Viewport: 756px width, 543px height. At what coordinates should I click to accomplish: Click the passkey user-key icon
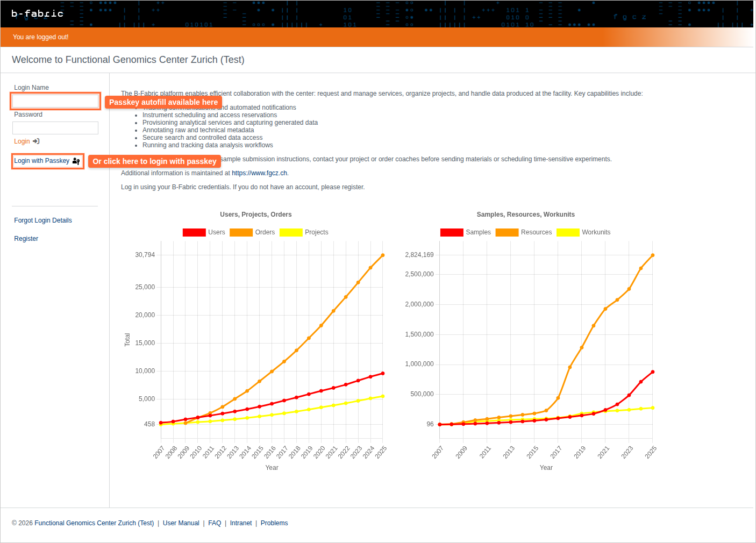pyautogui.click(x=76, y=161)
